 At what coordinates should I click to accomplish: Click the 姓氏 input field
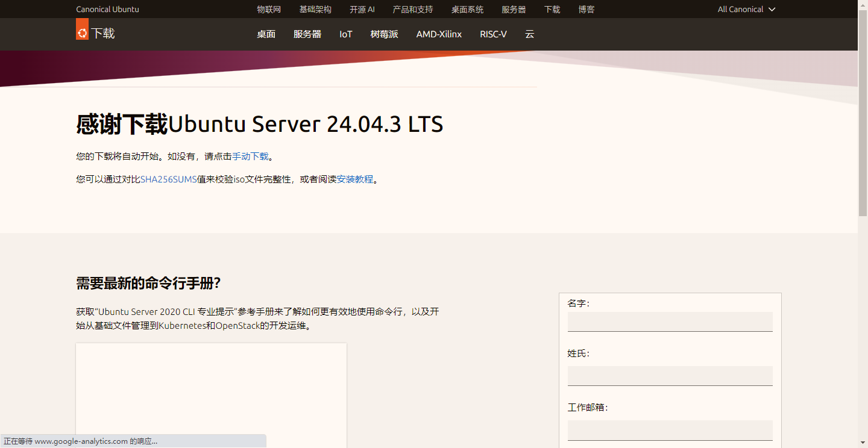670,376
